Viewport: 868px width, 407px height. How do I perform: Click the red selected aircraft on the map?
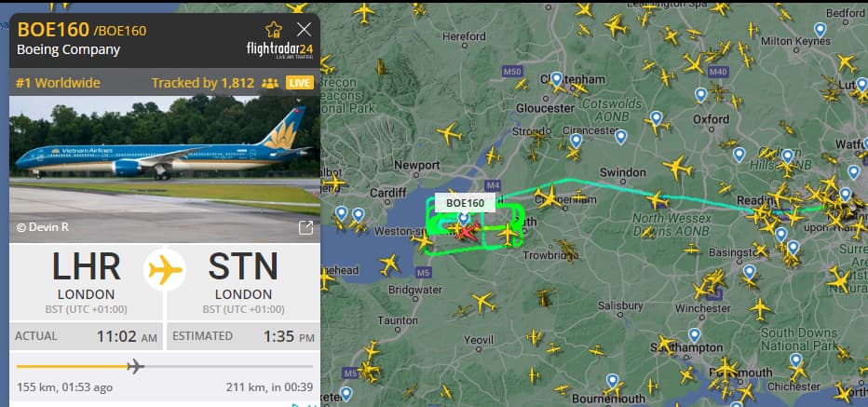pyautogui.click(x=468, y=231)
